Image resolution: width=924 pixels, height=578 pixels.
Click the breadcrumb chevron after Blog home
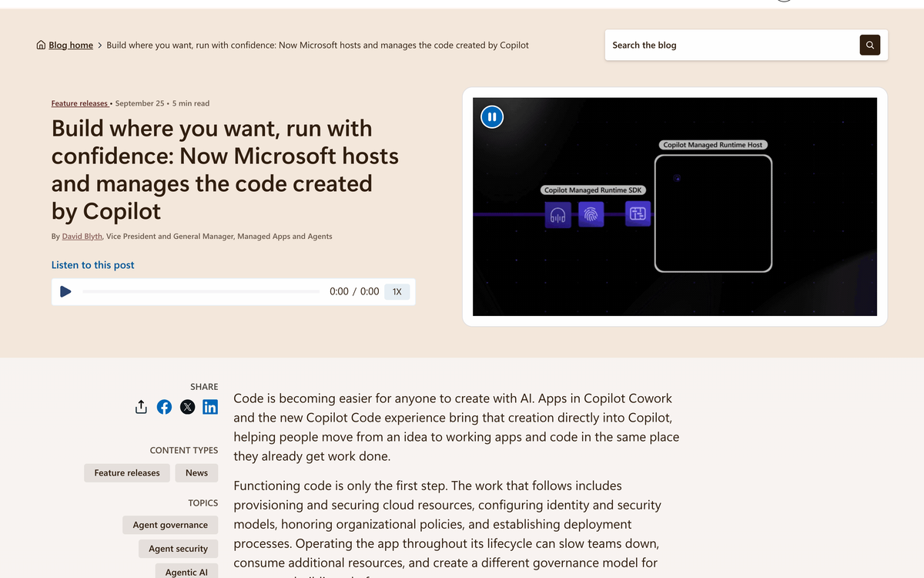pyautogui.click(x=100, y=45)
